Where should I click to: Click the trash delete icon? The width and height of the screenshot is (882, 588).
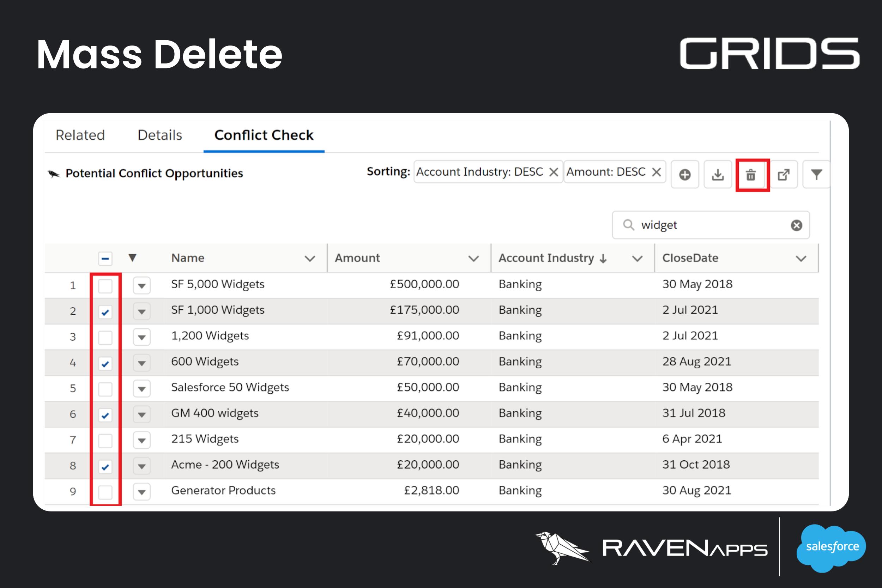(x=751, y=175)
